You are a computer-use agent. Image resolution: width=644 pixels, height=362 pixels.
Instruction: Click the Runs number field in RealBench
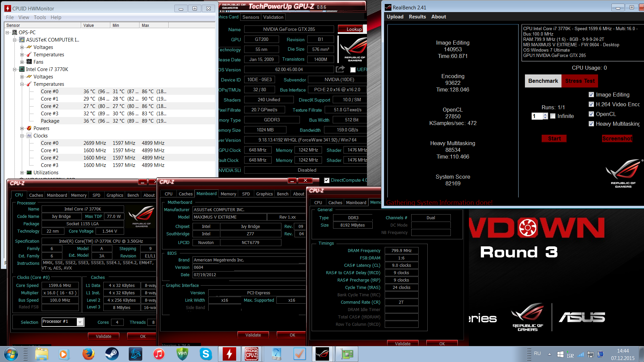537,116
